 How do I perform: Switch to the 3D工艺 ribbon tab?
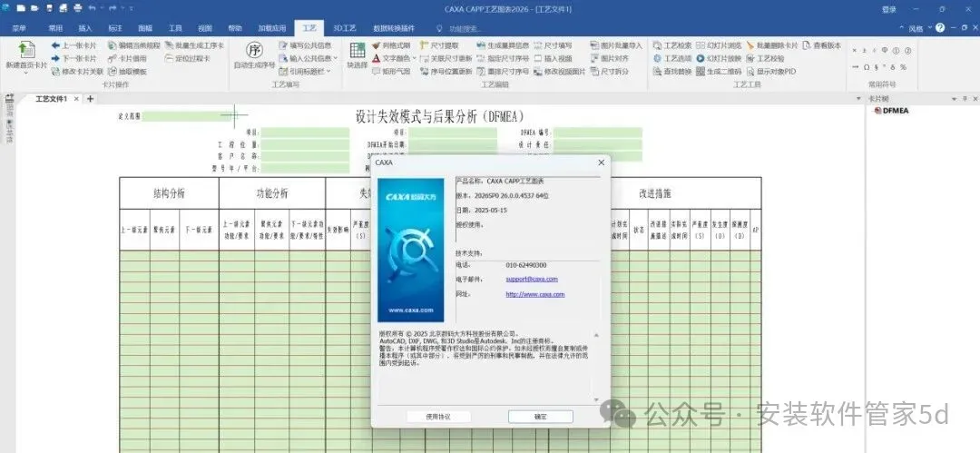click(x=345, y=28)
